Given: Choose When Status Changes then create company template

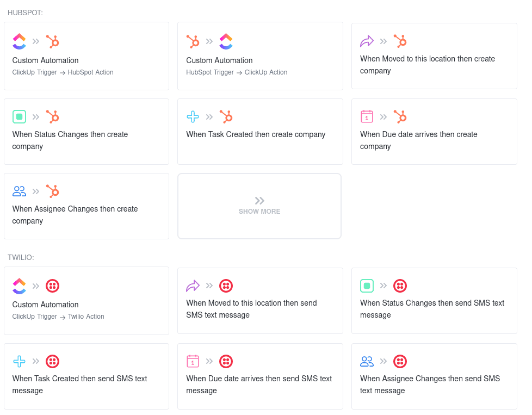Looking at the screenshot, I should (86, 132).
